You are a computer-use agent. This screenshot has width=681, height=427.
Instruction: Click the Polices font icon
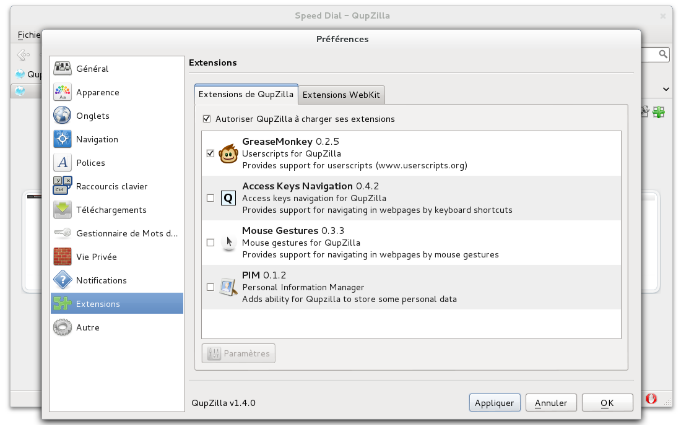(x=63, y=163)
